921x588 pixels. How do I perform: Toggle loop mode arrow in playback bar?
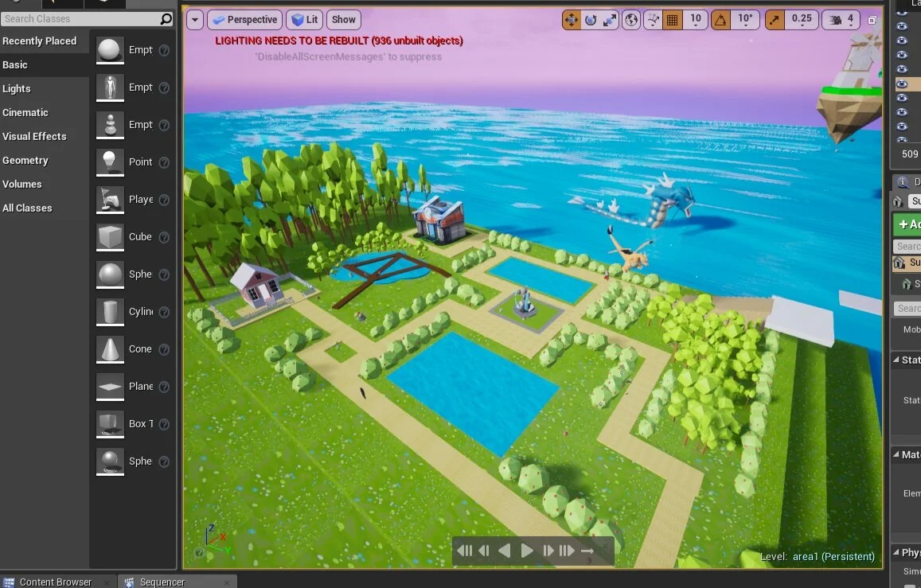(x=587, y=551)
